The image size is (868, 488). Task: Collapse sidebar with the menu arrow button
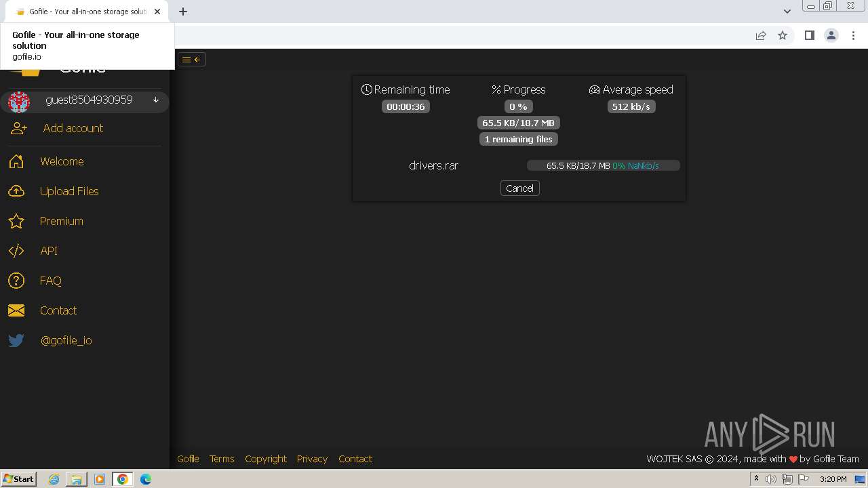pyautogui.click(x=192, y=60)
